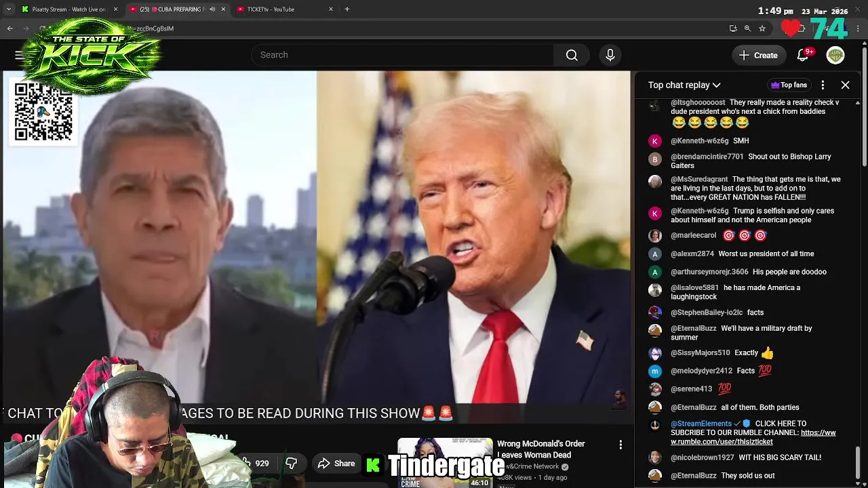Click @Itsghooooost chat message
868x488 pixels.
[746, 113]
